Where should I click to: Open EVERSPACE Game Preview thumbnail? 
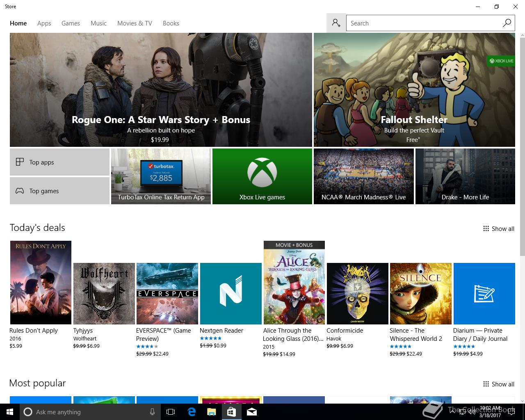(167, 294)
